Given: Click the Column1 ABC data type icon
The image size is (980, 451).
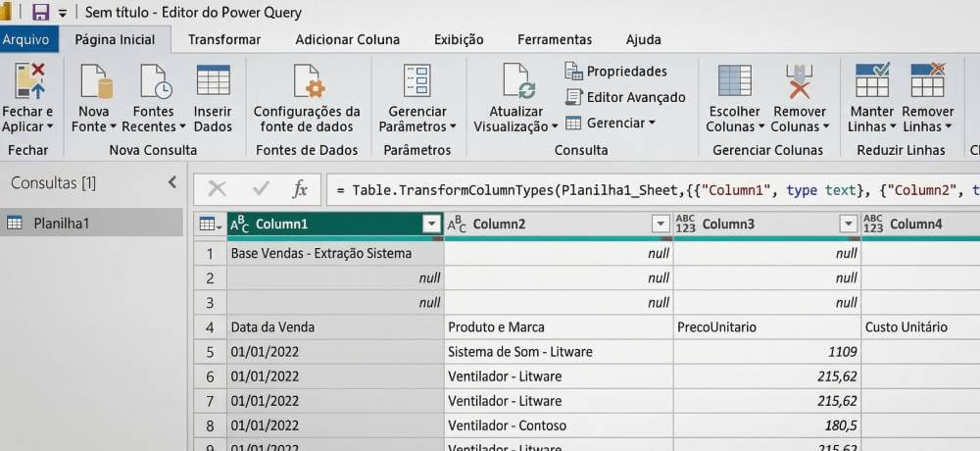Looking at the screenshot, I should (x=239, y=224).
